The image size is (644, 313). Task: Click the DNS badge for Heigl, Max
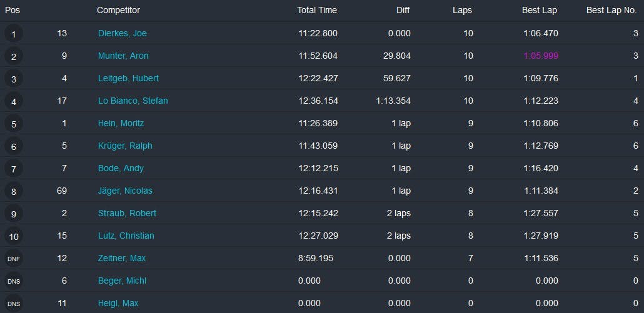[x=14, y=304]
